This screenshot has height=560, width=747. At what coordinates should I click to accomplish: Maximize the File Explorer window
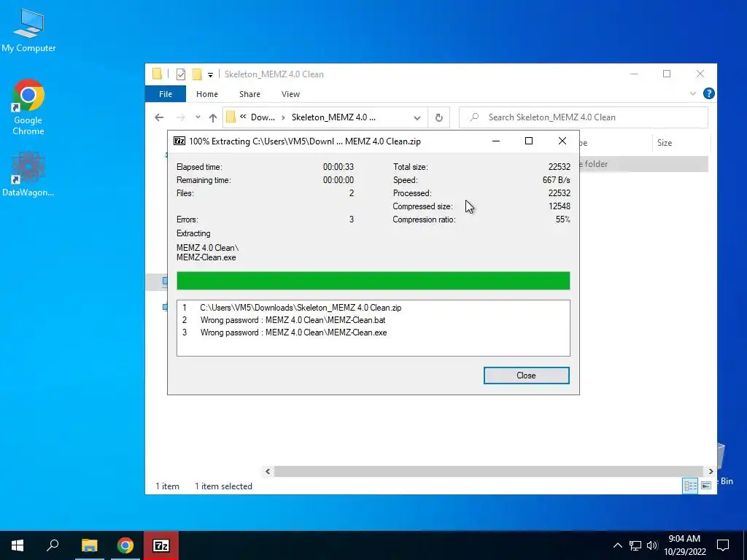[x=667, y=74]
